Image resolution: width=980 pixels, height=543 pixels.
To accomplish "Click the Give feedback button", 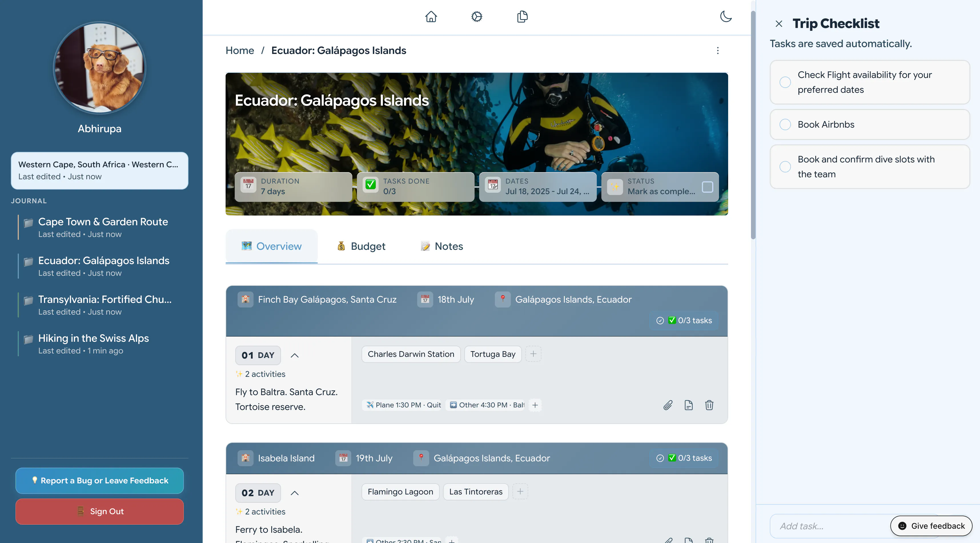I will (931, 526).
